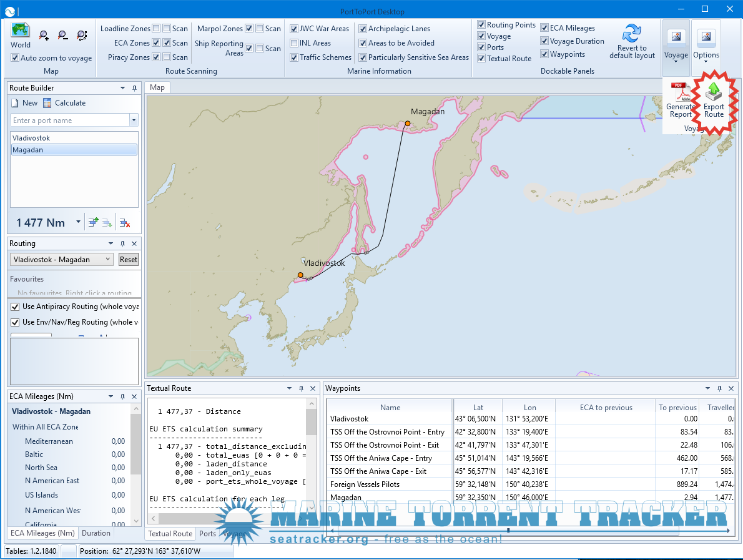Close the ECA Mileages panel
The height and width of the screenshot is (560, 743).
pyautogui.click(x=134, y=396)
